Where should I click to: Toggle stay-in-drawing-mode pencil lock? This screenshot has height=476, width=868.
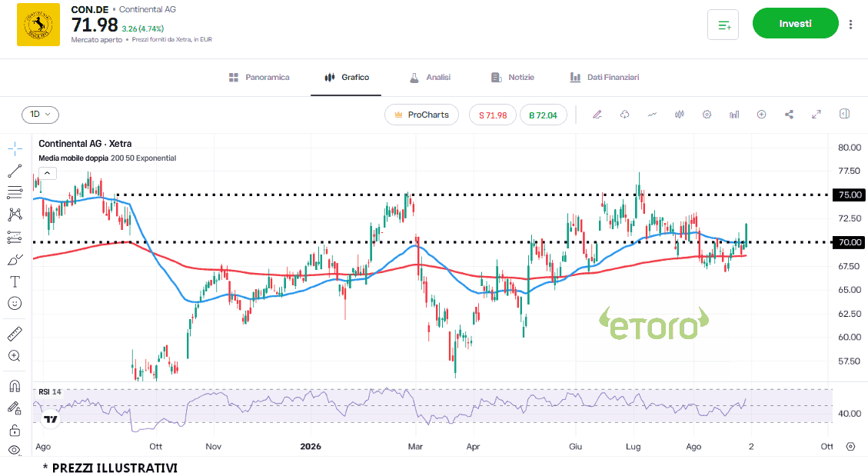point(15,408)
